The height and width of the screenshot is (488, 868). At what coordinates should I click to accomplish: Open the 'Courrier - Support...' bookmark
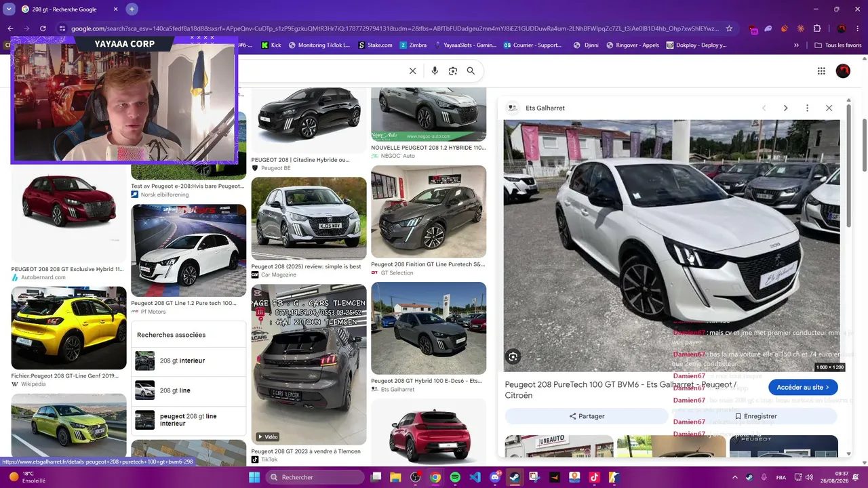533,45
